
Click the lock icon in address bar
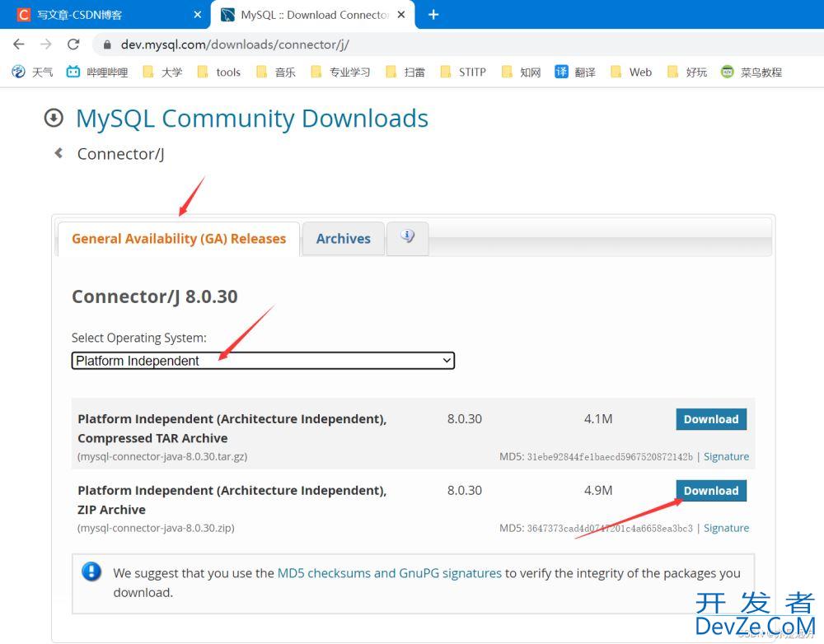click(x=107, y=44)
